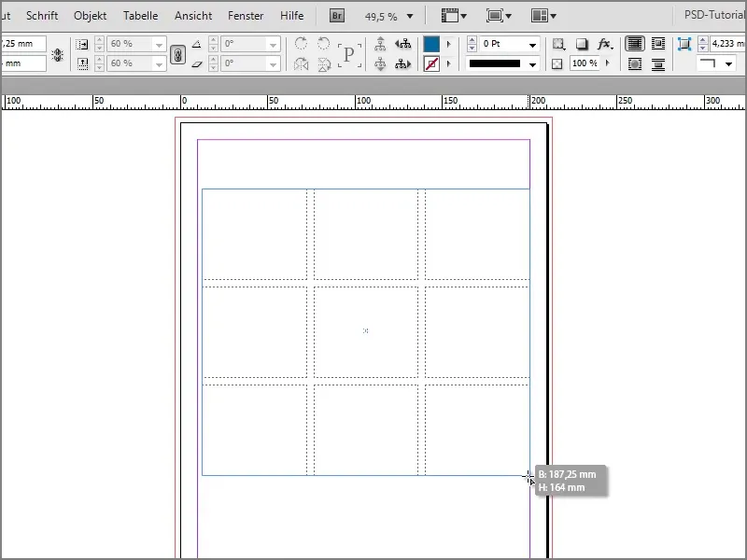Select the rotate 90° counterclockwise icon
Screen dimensions: 747x560
[323, 44]
